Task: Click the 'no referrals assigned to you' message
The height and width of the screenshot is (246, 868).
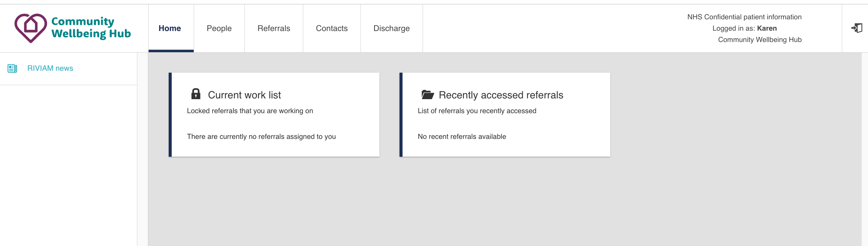Action: coord(261,137)
